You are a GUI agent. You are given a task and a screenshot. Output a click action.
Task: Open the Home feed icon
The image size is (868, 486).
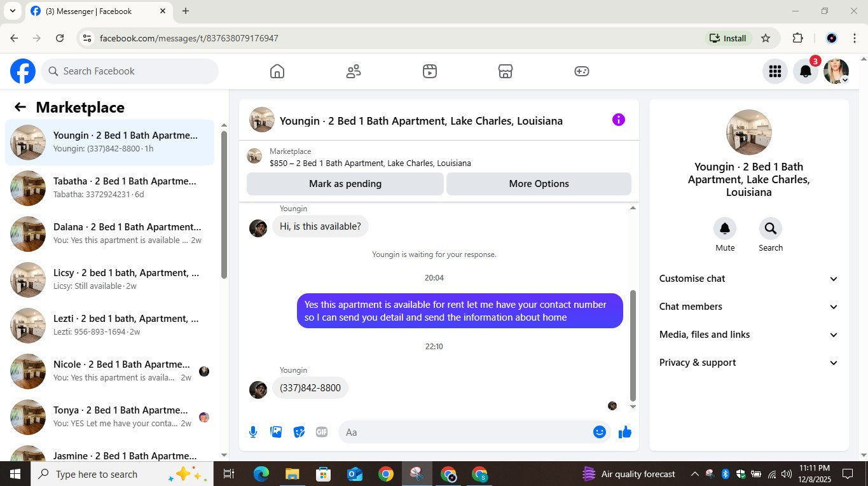tap(277, 71)
